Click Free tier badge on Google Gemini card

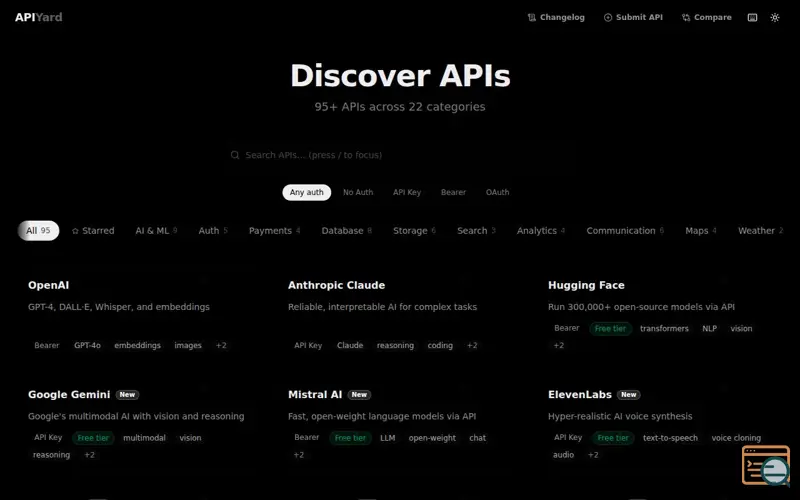pos(93,438)
